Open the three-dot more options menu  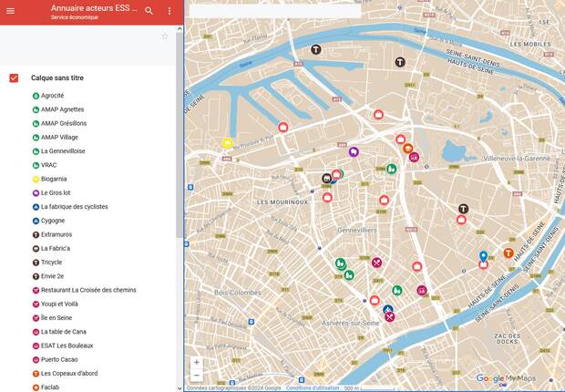click(x=169, y=11)
